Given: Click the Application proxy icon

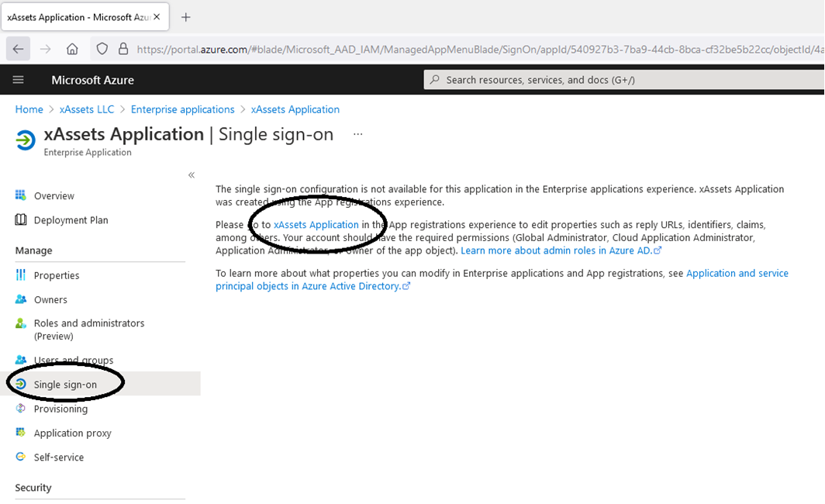Looking at the screenshot, I should tap(21, 433).
